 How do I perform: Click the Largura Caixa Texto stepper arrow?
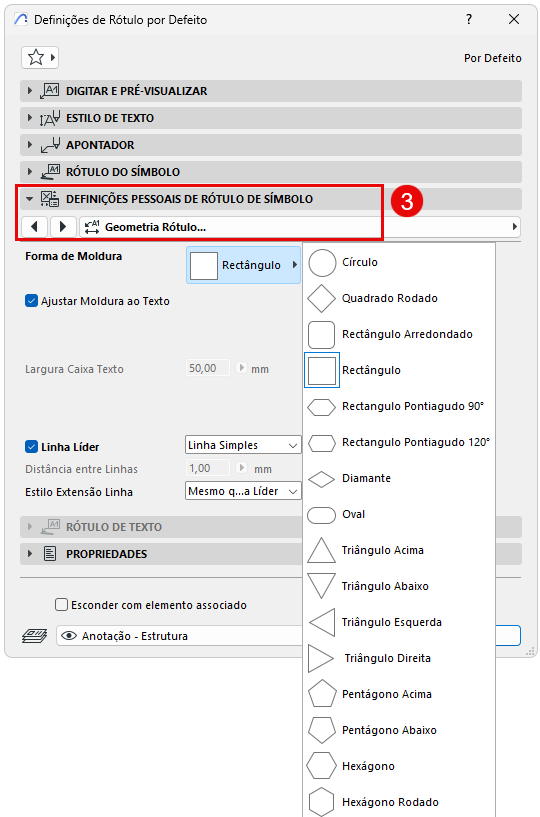click(241, 368)
